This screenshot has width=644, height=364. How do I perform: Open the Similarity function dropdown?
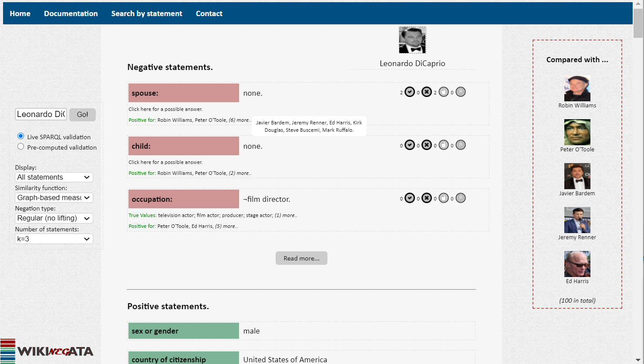[x=54, y=197]
